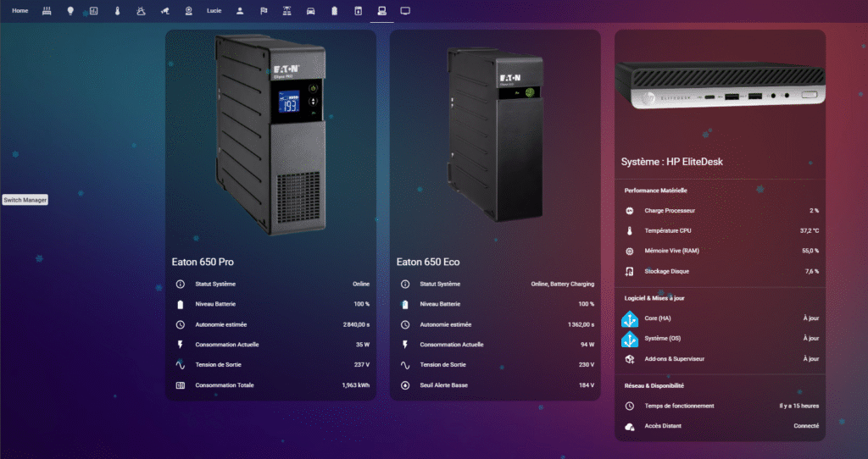
Task: Open the battery tab icon
Action: [334, 11]
